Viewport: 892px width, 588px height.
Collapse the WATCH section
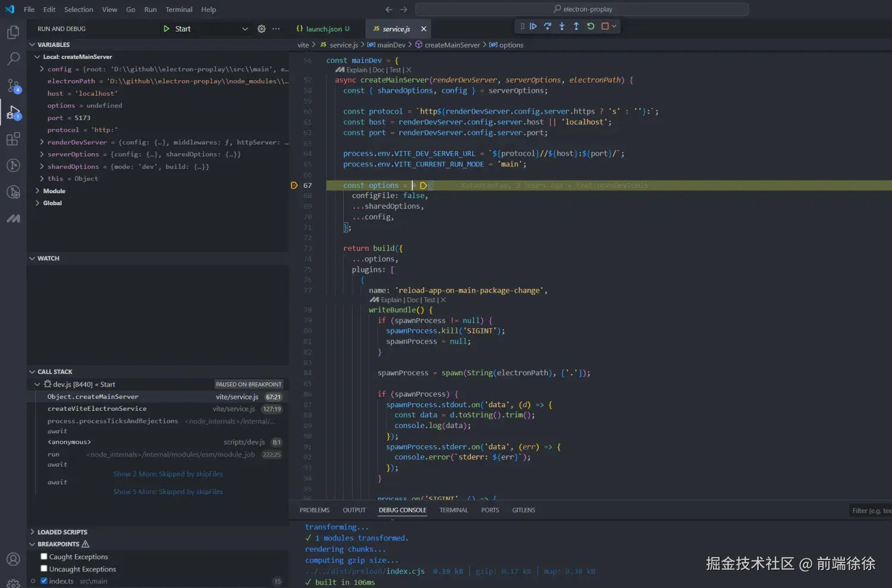pos(32,259)
